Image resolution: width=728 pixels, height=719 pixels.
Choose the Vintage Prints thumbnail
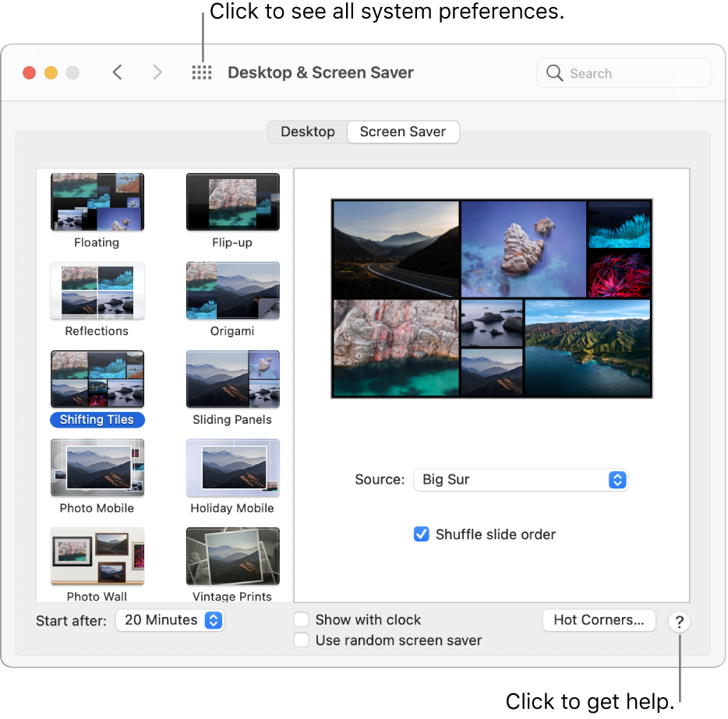[233, 556]
